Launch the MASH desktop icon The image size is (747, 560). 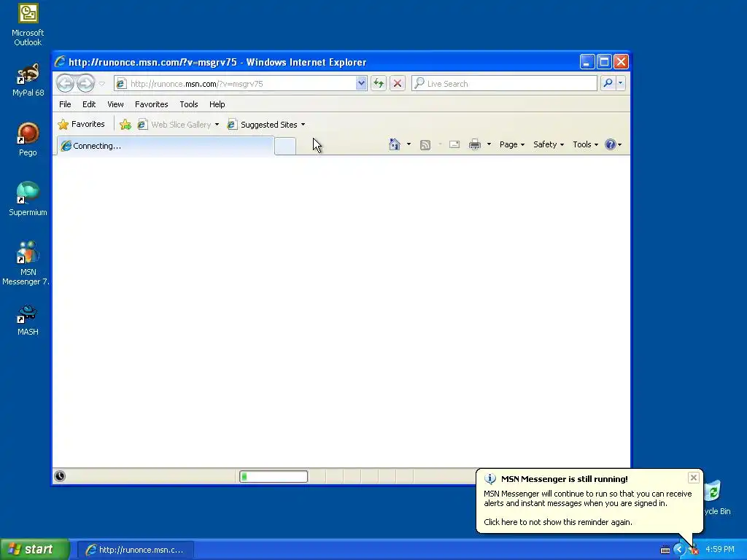pyautogui.click(x=28, y=320)
